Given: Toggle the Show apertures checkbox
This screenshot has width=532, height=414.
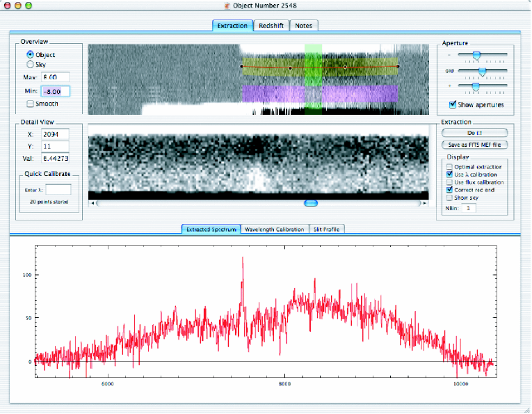Looking at the screenshot, I should tap(453, 105).
